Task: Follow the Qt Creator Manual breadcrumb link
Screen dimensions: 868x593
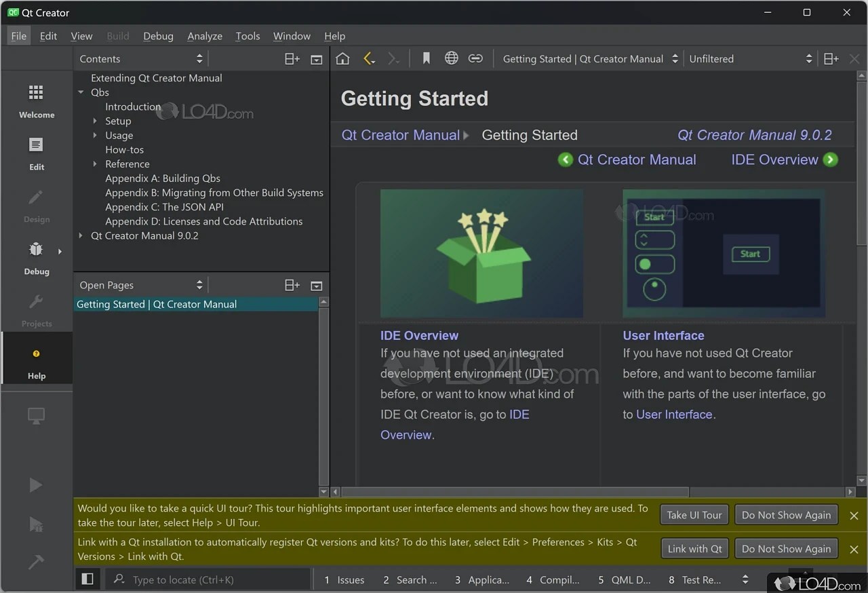Action: click(400, 135)
